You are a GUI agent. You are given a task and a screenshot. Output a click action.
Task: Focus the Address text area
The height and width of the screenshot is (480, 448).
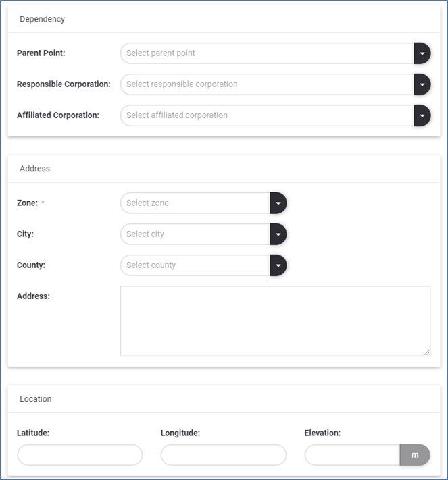(x=275, y=321)
